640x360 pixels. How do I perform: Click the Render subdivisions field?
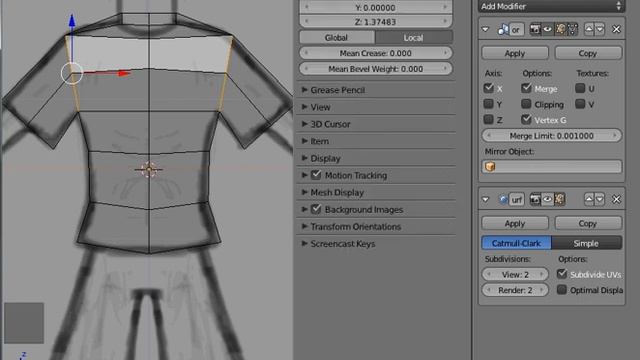tap(515, 290)
